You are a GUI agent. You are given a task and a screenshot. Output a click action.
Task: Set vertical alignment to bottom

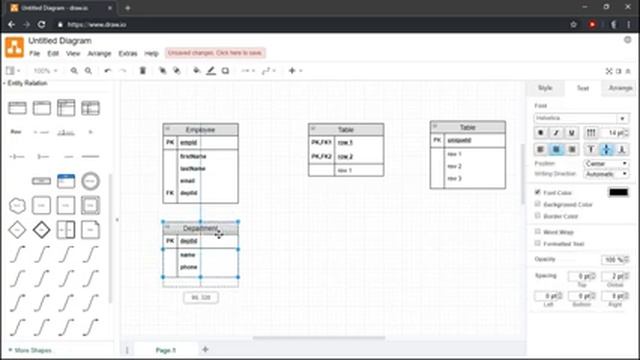pos(622,150)
